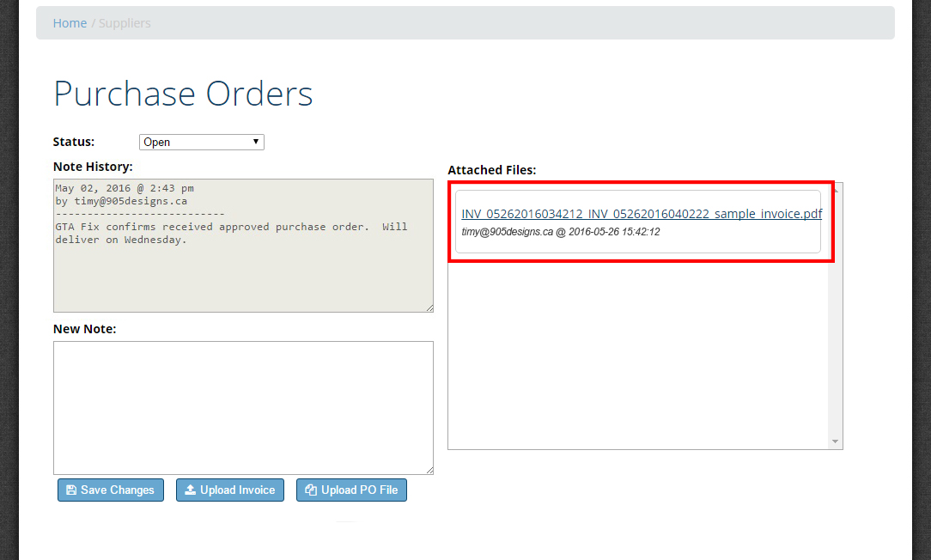Click the floppy disk icon on Save Changes
This screenshot has height=560, width=931.
[71, 490]
